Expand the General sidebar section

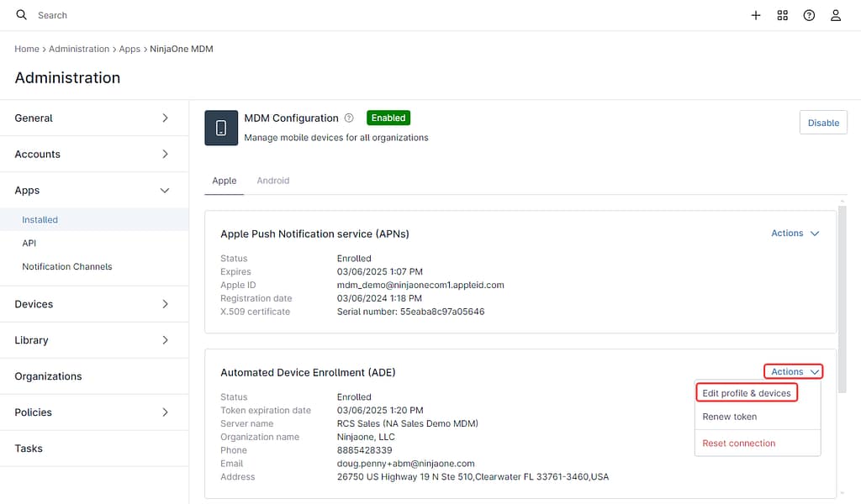click(x=92, y=118)
